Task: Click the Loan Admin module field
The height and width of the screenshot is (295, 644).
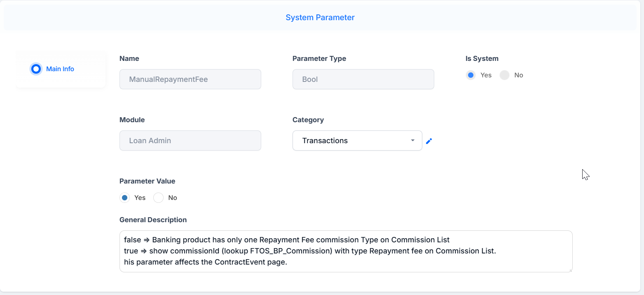Action: pyautogui.click(x=190, y=141)
